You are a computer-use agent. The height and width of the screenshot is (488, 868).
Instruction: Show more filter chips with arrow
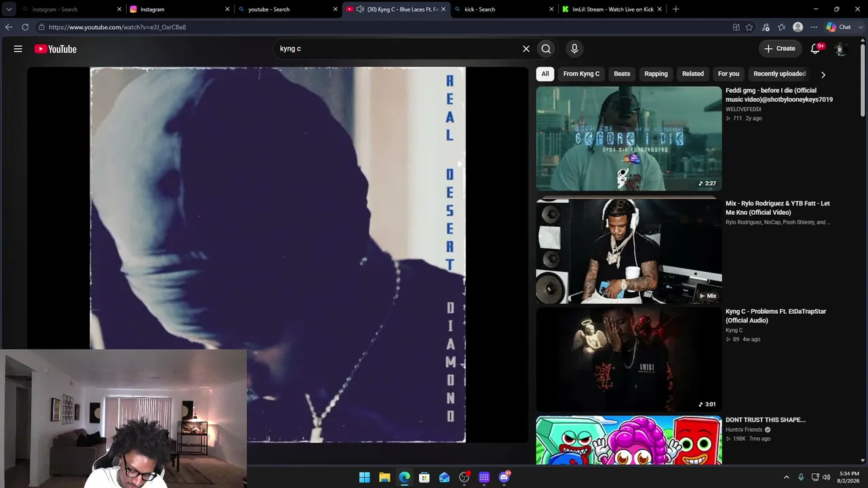pyautogui.click(x=823, y=75)
